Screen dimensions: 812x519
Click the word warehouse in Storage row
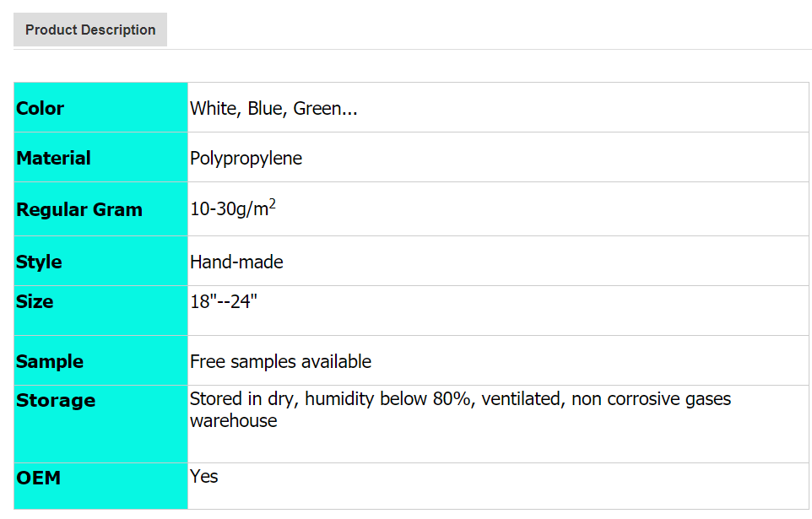[x=233, y=420]
